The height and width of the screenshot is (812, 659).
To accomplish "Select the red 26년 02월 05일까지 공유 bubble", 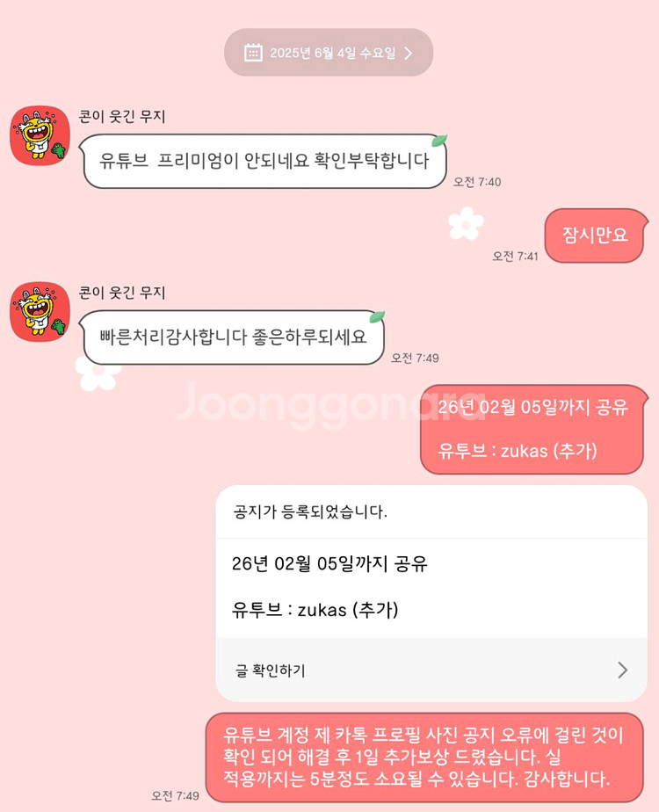I will pyautogui.click(x=533, y=430).
